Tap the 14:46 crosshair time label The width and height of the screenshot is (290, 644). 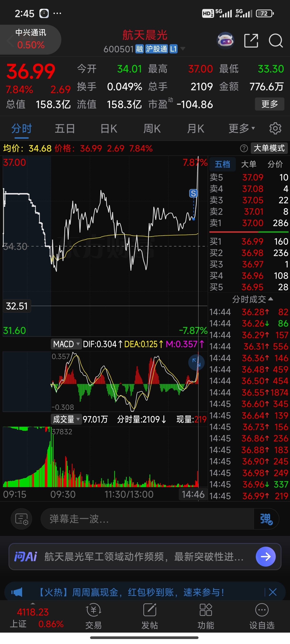[x=193, y=494]
